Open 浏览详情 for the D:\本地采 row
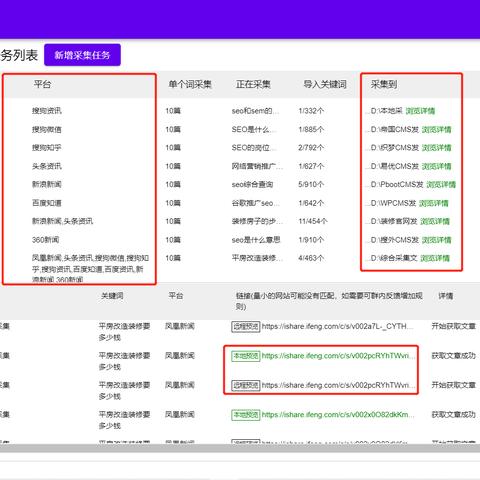Viewport: 480px width, 480px height. pyautogui.click(x=420, y=111)
